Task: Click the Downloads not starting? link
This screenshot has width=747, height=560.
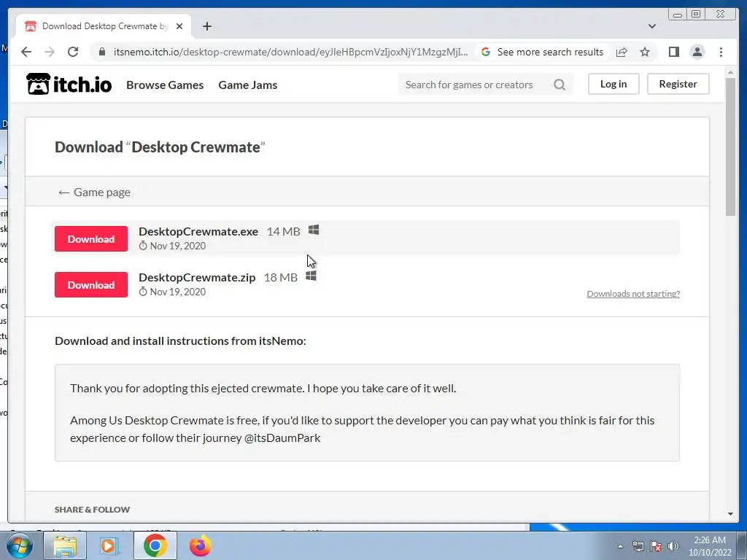Action: [633, 294]
